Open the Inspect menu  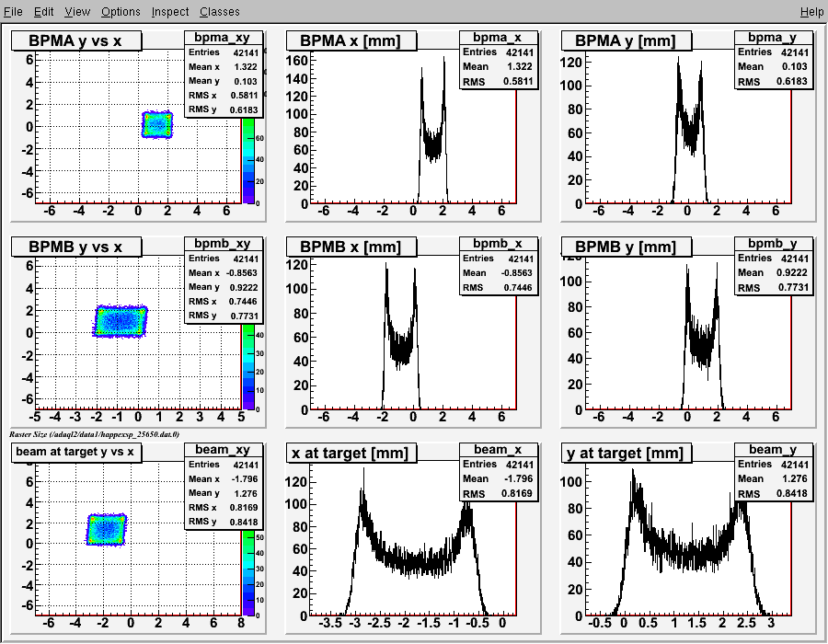[169, 11]
